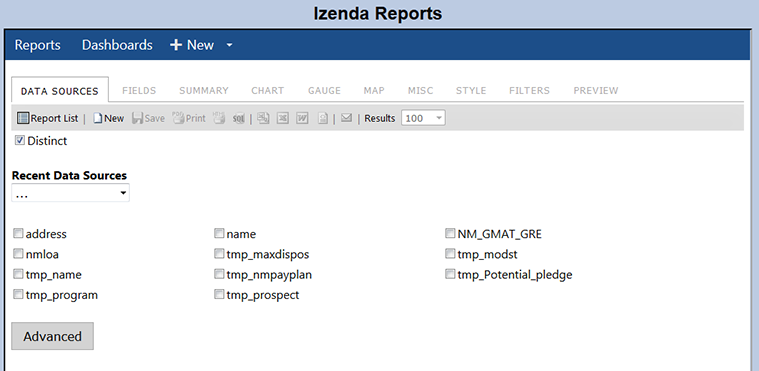The image size is (759, 371).
Task: Click the SQL export icon
Action: [x=239, y=118]
